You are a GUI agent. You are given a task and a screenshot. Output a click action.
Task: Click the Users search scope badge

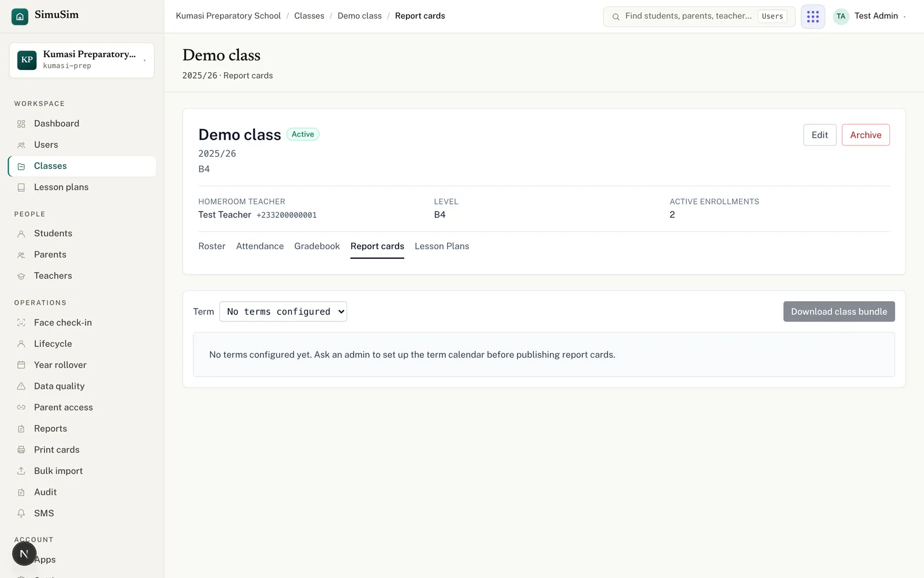(772, 16)
